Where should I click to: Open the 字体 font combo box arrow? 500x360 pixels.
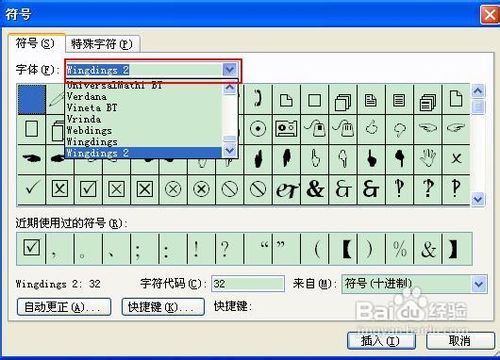pos(229,70)
